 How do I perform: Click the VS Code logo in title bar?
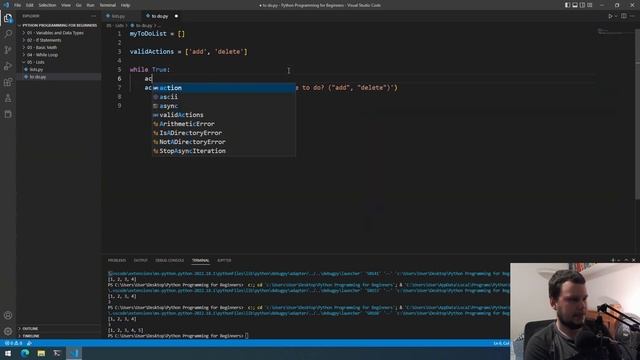click(x=6, y=5)
